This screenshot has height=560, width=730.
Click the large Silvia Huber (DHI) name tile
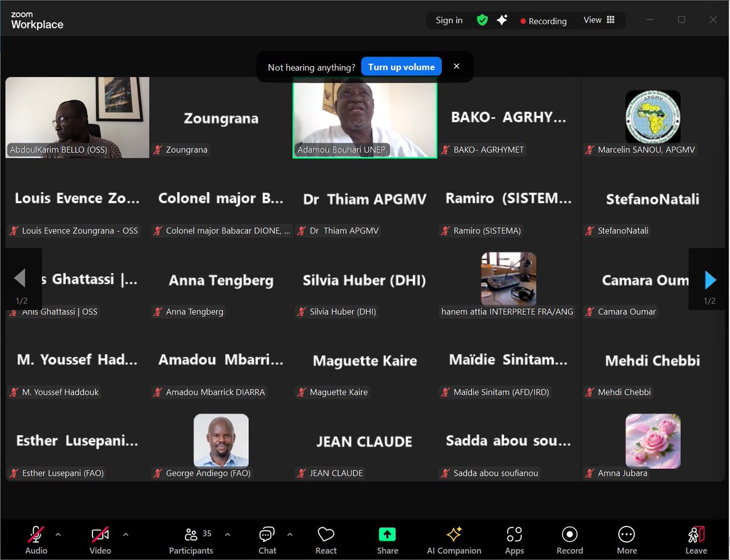tap(365, 280)
